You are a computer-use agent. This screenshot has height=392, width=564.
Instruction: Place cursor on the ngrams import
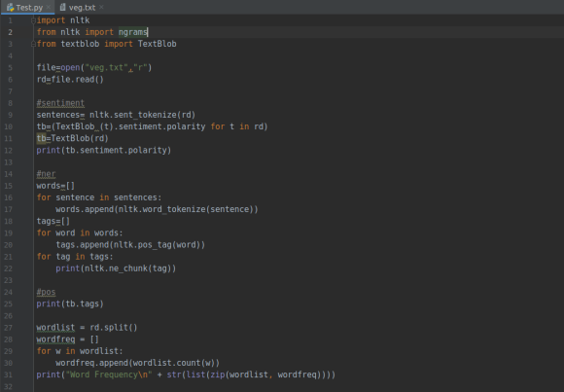point(132,32)
